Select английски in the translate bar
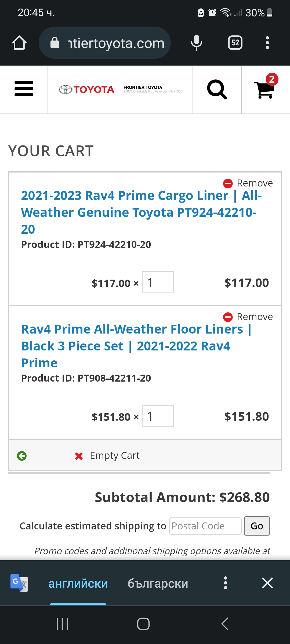The height and width of the screenshot is (644, 290). [x=78, y=583]
